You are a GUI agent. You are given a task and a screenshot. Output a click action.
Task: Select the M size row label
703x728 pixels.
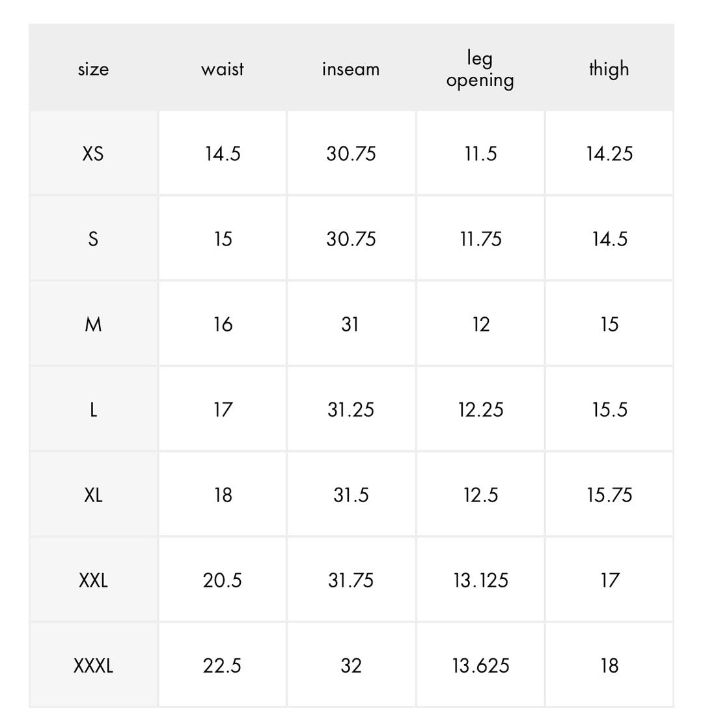point(93,324)
